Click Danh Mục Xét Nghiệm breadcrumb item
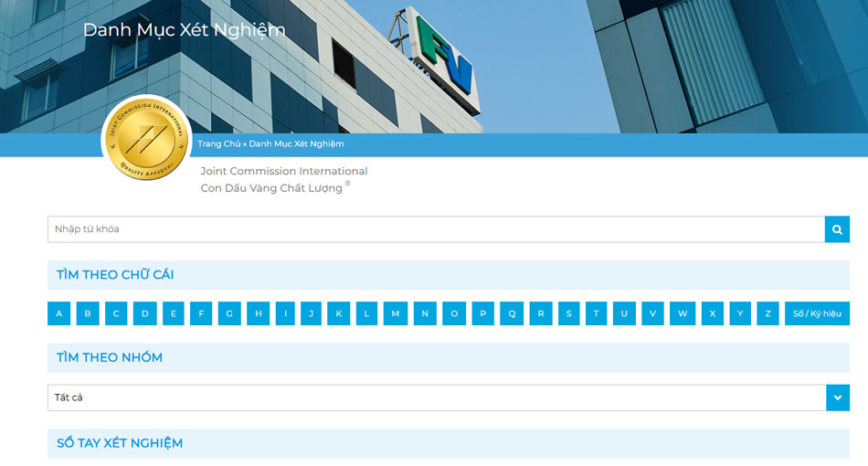The height and width of the screenshot is (466, 868). 296,143
